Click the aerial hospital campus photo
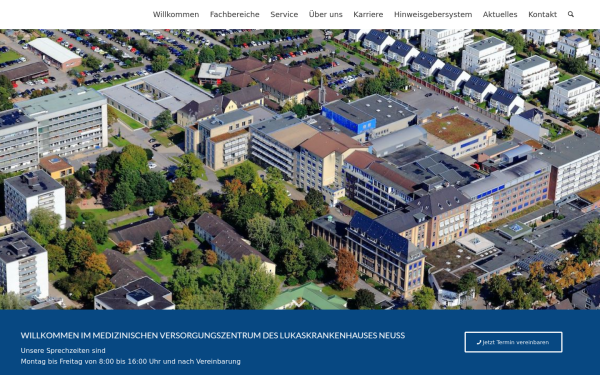 coord(300,170)
